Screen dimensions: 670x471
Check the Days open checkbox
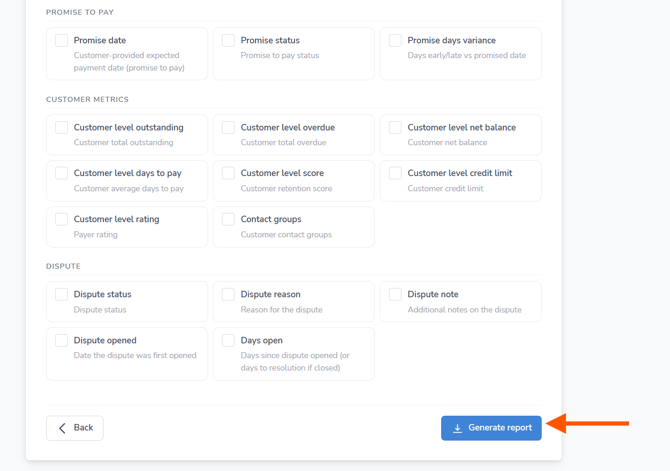point(228,341)
